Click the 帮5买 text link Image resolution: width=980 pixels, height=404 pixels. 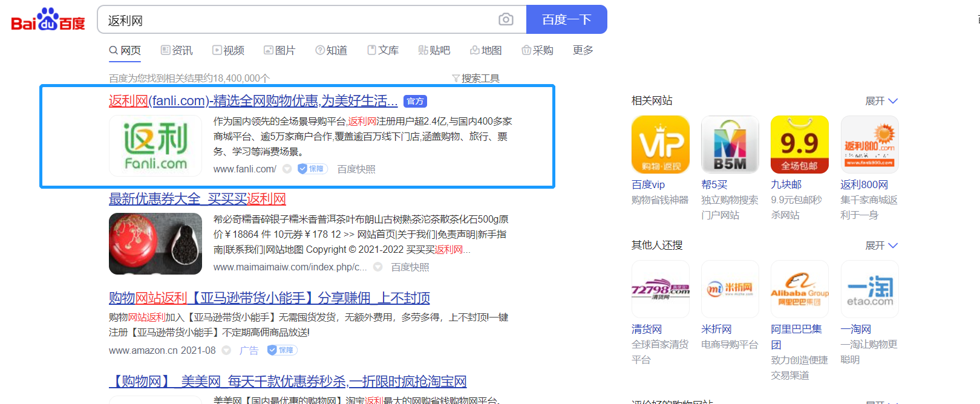tap(714, 185)
